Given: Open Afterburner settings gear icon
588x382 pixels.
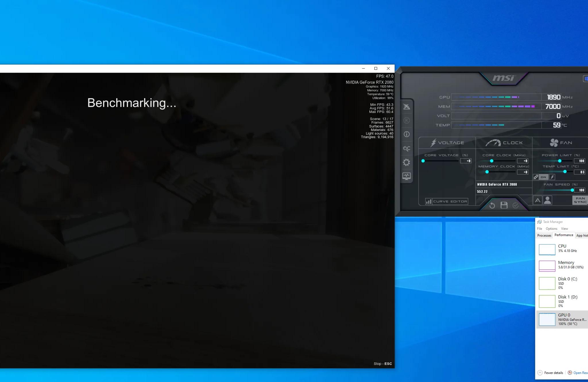Looking at the screenshot, I should click(407, 162).
